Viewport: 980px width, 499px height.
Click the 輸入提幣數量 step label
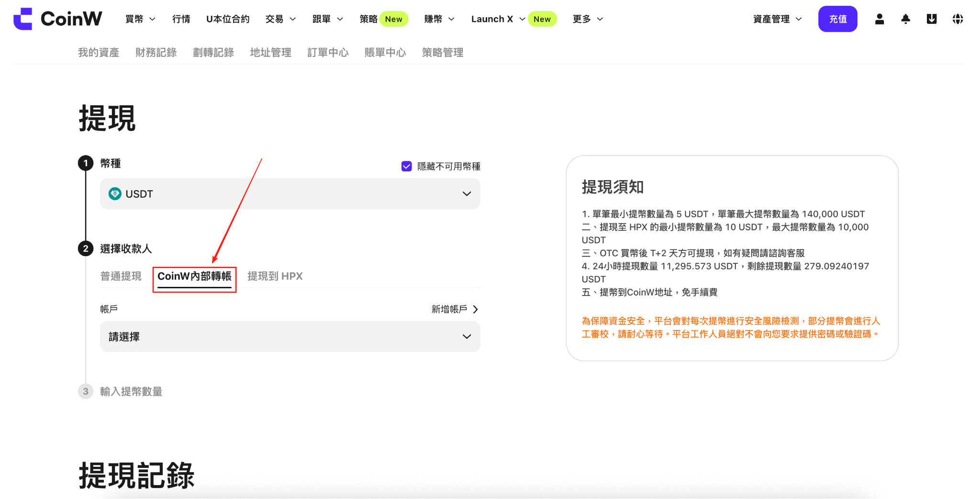pos(131,392)
